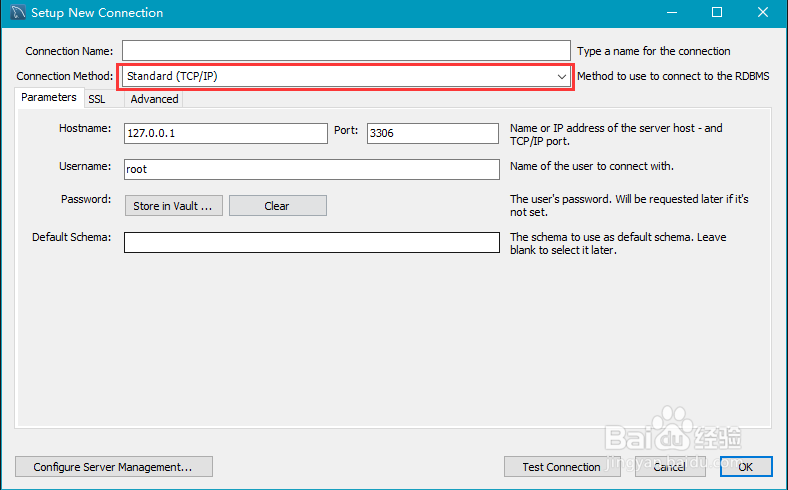Screen dimensions: 788x490
Task: Click into the Hostname field
Action: [x=225, y=134]
